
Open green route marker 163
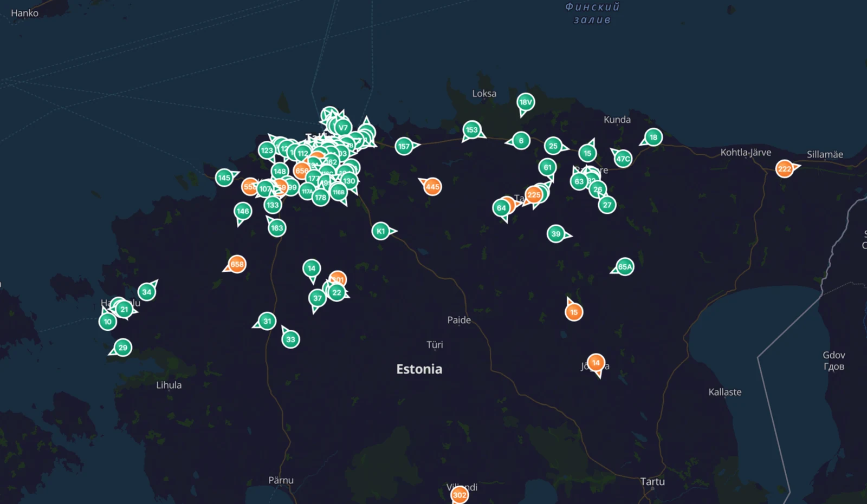click(x=277, y=228)
